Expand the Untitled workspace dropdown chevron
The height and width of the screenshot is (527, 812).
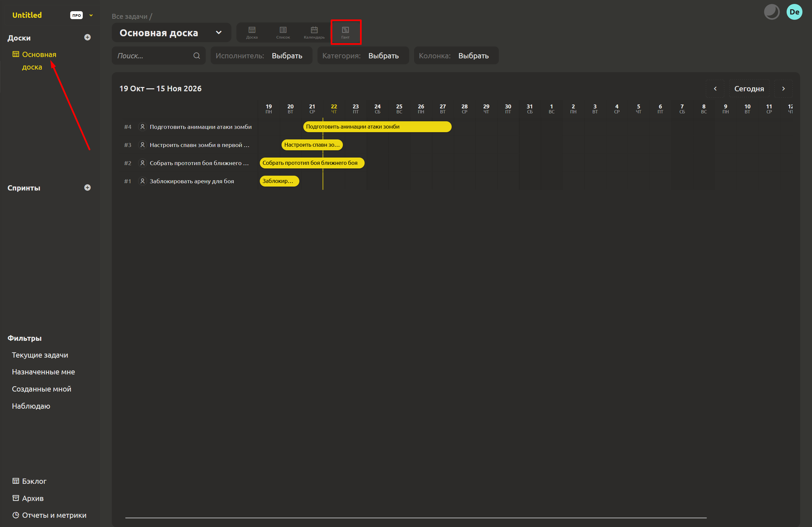click(91, 15)
